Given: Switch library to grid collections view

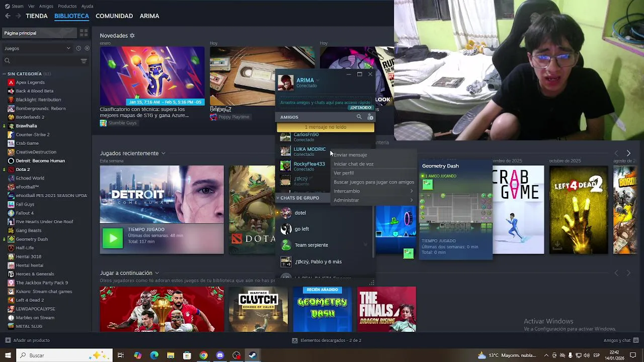Looking at the screenshot, I should [x=84, y=33].
